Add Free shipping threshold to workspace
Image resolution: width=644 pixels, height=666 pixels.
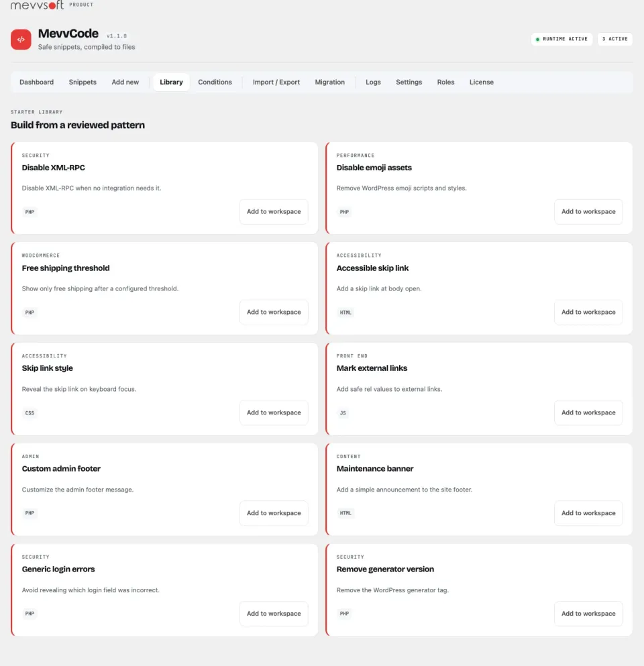point(274,312)
